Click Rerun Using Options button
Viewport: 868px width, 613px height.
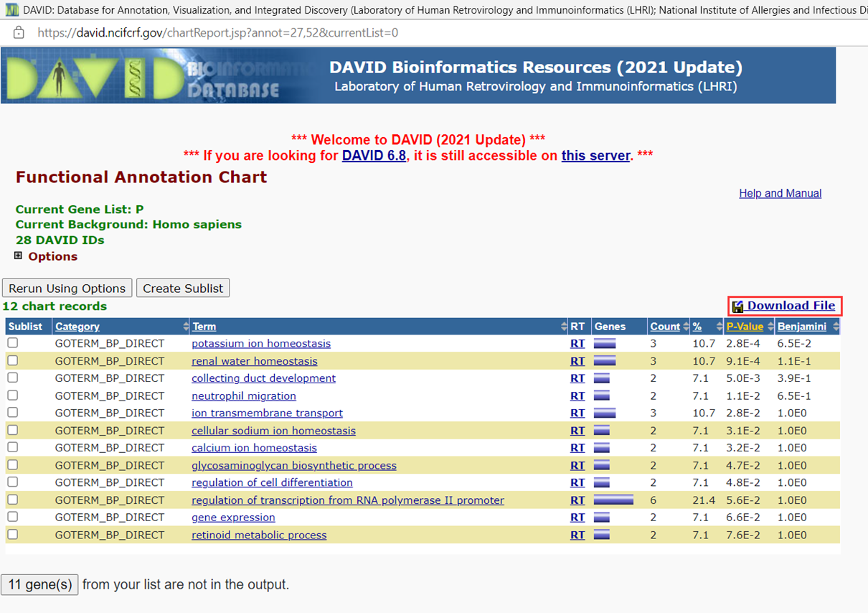[x=67, y=289]
